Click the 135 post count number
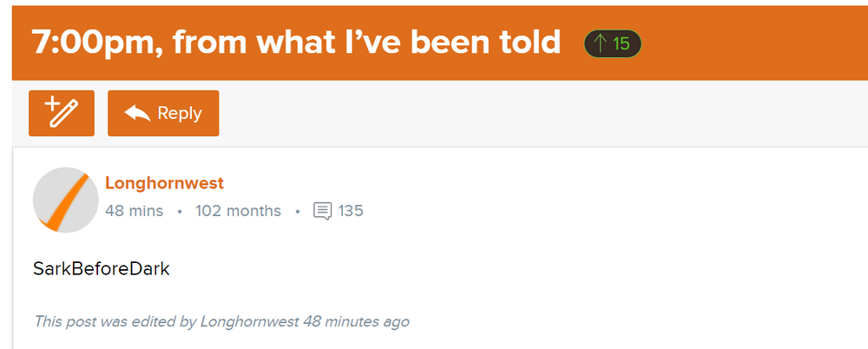 [x=351, y=211]
